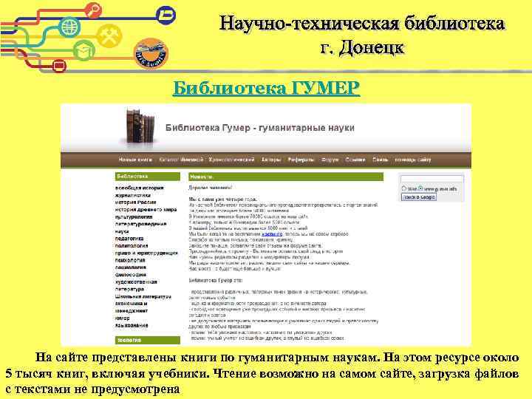Open the Авторы menu item
Image resolution: width=532 pixels, height=399 pixels.
270,160
